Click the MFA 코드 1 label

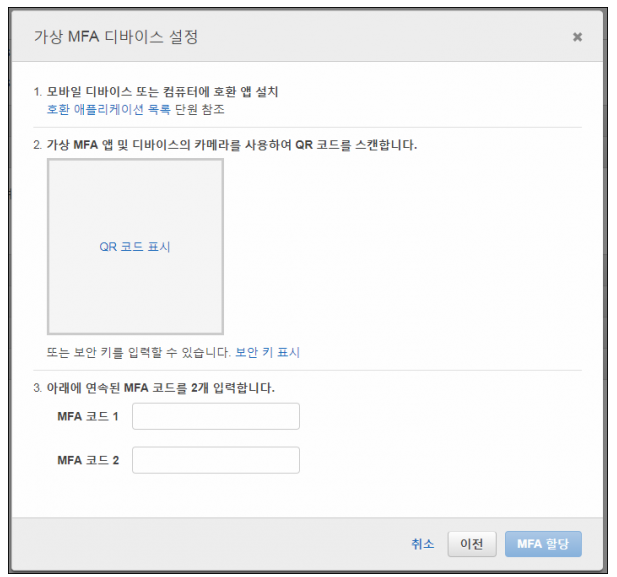88,416
